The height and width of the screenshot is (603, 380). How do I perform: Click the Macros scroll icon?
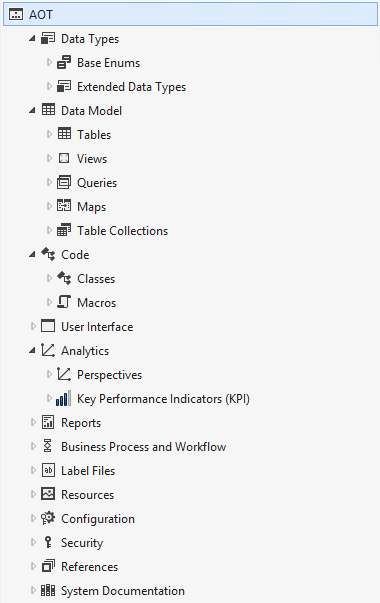click(64, 302)
